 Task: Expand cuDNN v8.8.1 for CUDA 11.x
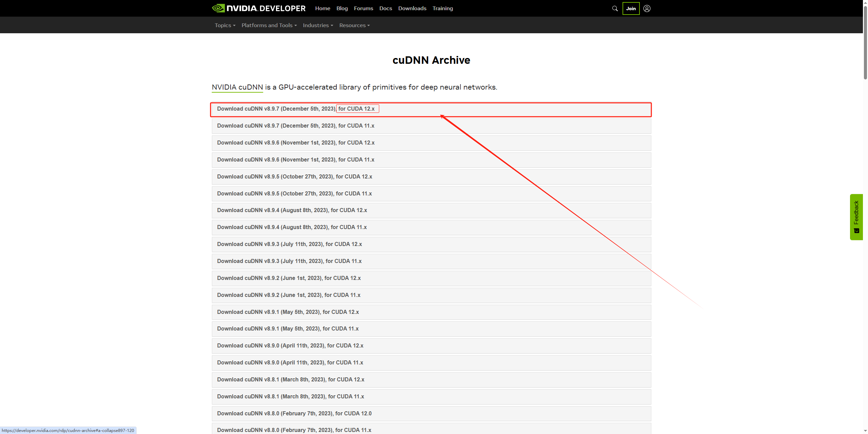coord(431,397)
